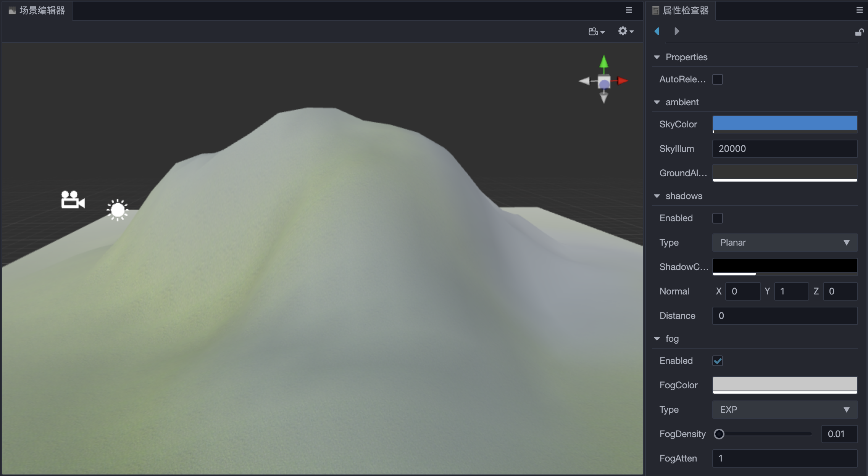
Task: Enable shadows with the Enabled checkbox
Action: pyautogui.click(x=718, y=218)
